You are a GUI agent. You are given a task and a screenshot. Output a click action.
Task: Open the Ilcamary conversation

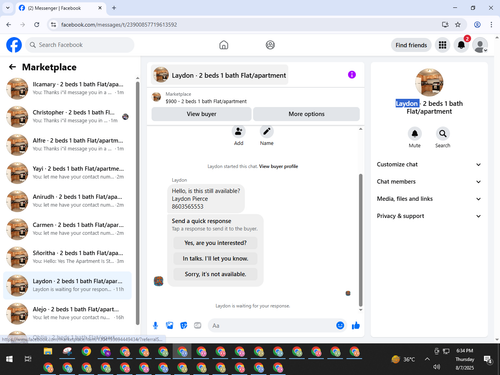pos(67,88)
